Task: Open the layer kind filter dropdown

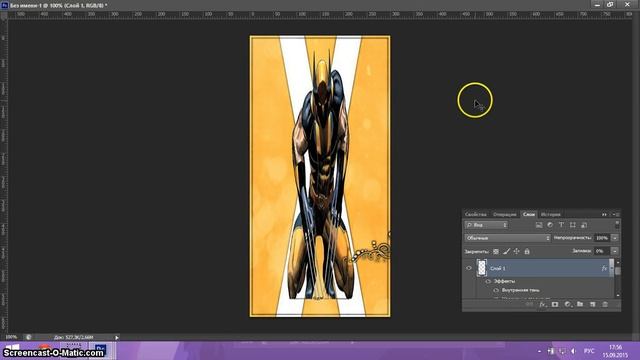Action: pyautogui.click(x=486, y=225)
